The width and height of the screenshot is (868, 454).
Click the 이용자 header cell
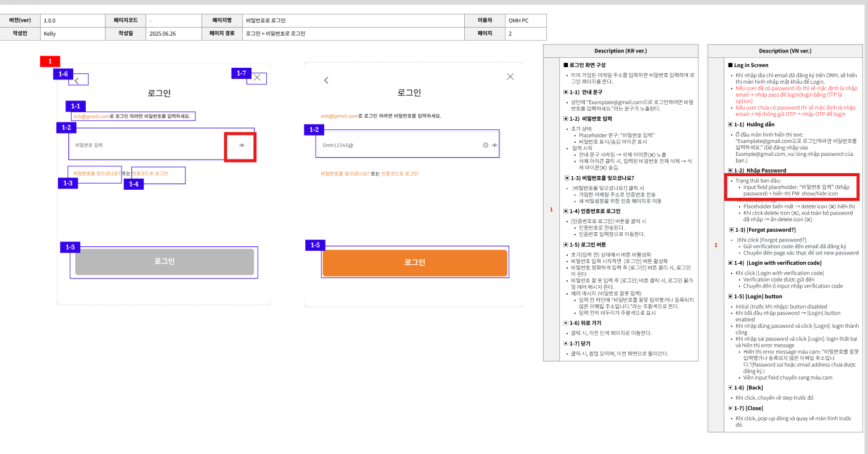click(485, 20)
